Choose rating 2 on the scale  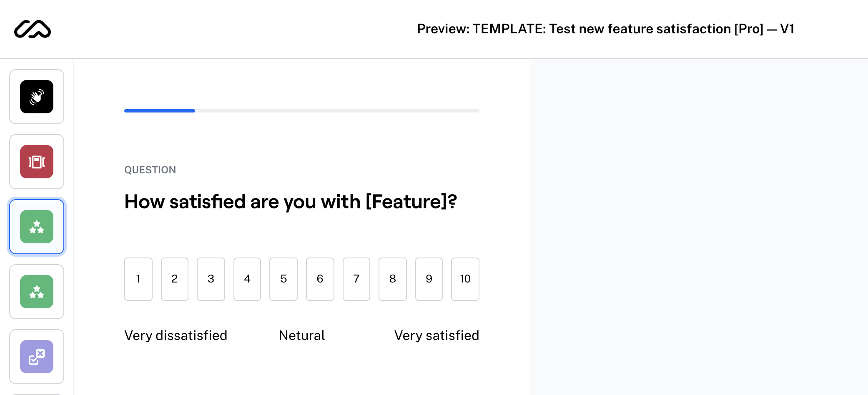[x=175, y=279]
